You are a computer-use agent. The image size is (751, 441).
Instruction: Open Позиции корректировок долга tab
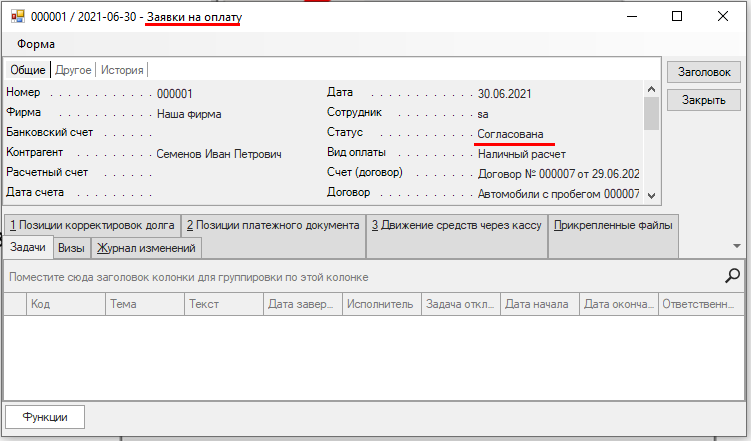coord(92,225)
